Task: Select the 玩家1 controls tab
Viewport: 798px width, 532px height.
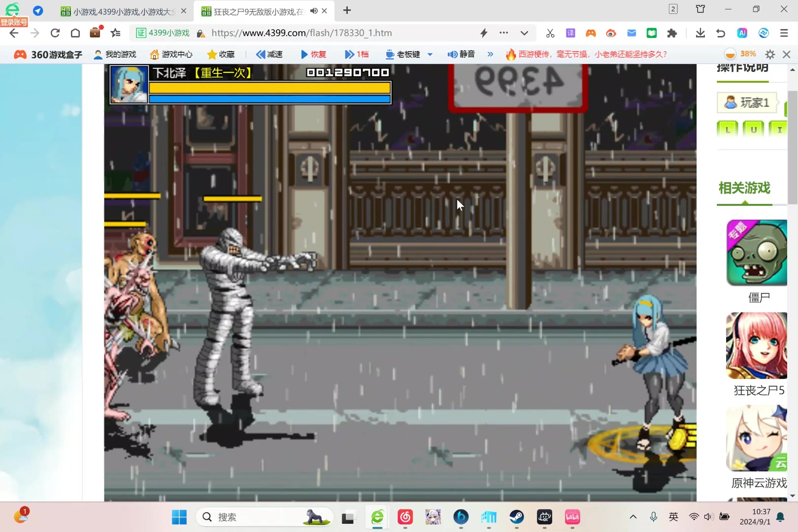Action: 747,102
